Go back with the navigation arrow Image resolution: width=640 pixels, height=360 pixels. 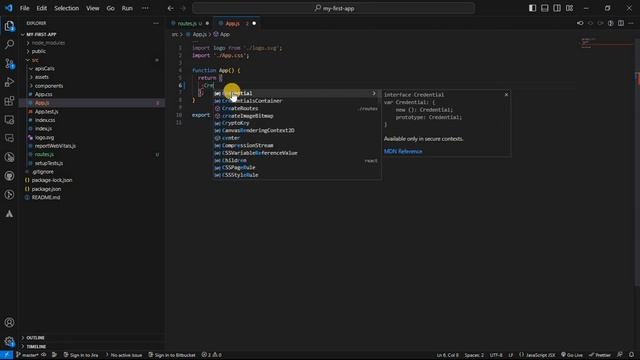coord(171,8)
